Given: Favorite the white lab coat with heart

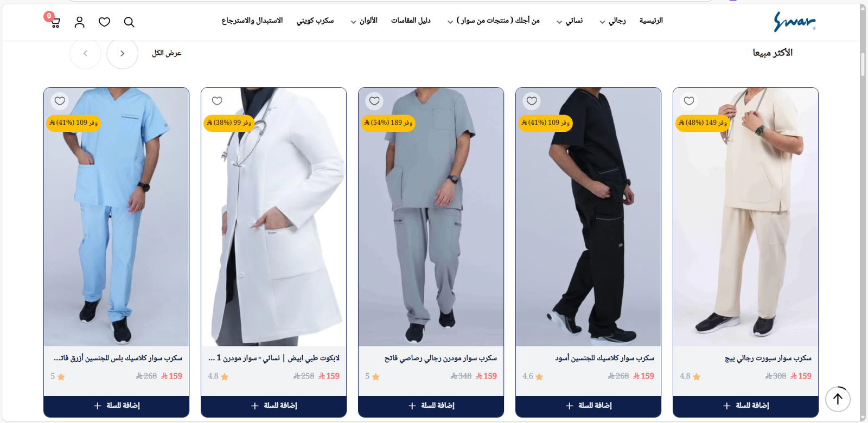Looking at the screenshot, I should (217, 101).
